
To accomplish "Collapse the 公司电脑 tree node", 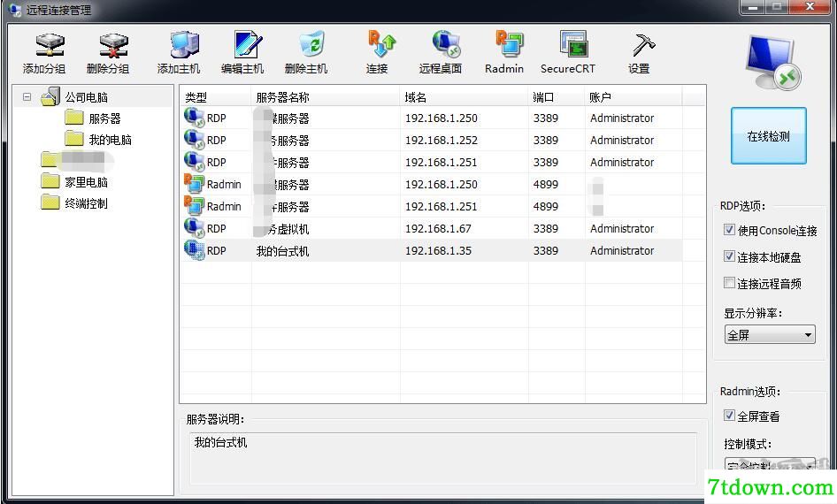I will (x=27, y=96).
